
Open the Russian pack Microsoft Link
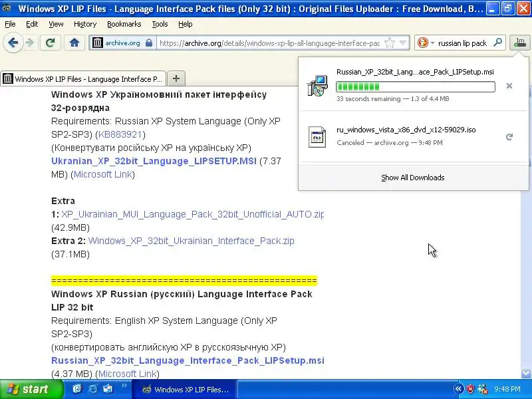click(x=128, y=374)
